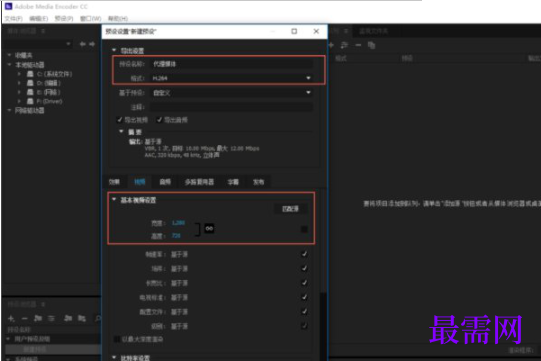Image resolution: width=541 pixels, height=361 pixels.
Task: Switch to the 视频 tab
Action: [140, 182]
